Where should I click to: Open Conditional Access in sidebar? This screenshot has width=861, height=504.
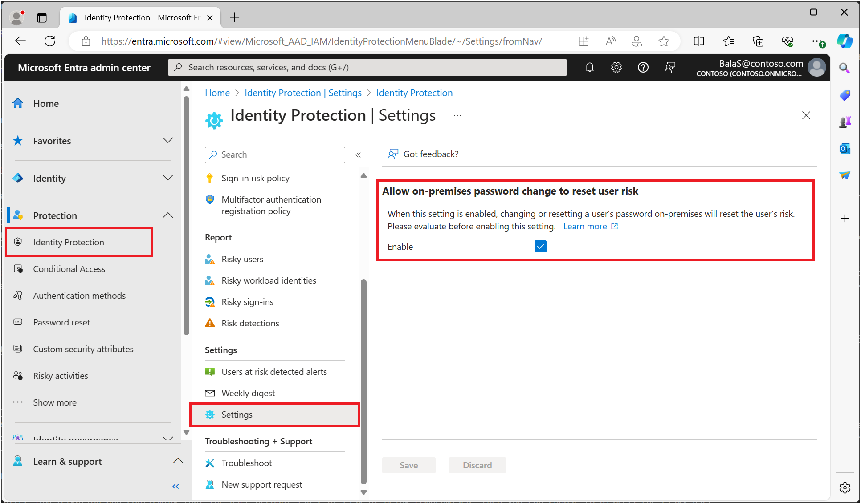tap(69, 269)
